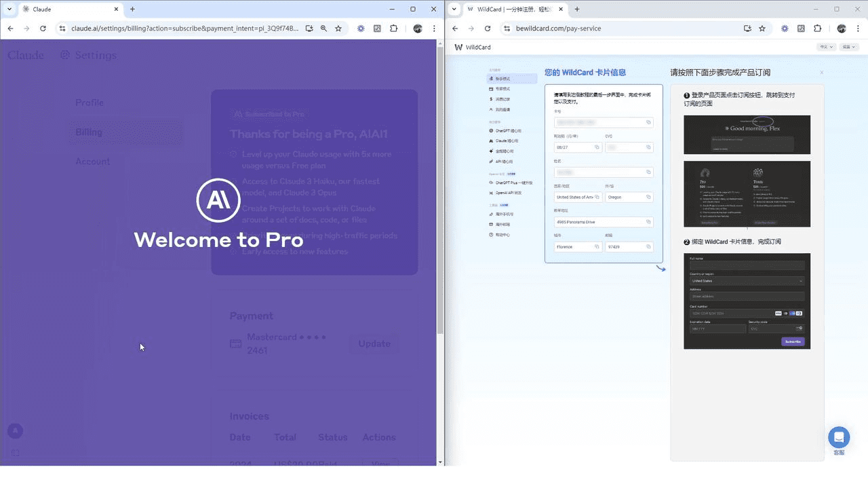Click the 4985 Panorama Drive address text
Screen dimensions: 868x488
coord(576,222)
